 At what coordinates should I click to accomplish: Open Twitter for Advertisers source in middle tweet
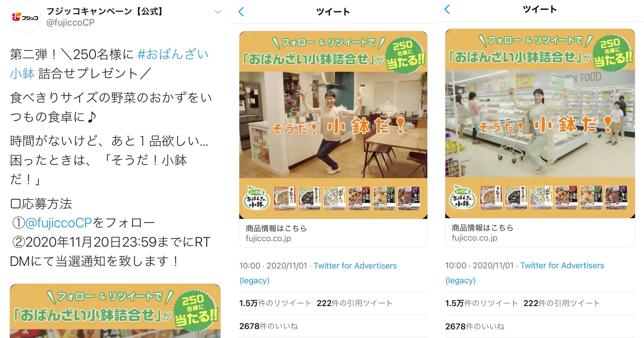(318, 273)
